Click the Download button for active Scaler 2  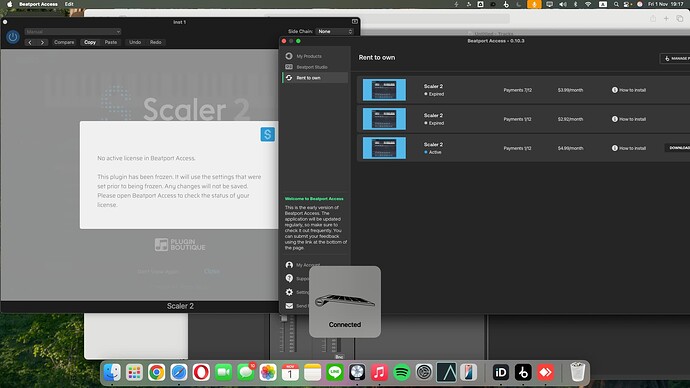pyautogui.click(x=678, y=148)
